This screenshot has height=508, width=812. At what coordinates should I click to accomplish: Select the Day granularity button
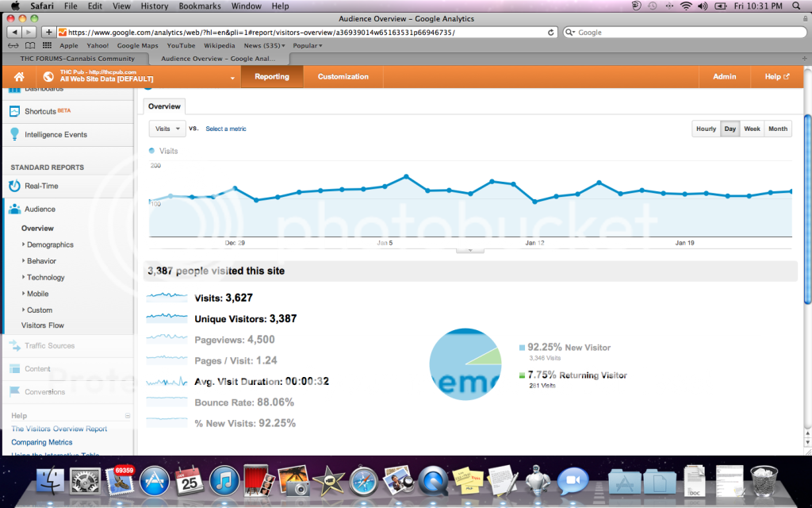730,129
